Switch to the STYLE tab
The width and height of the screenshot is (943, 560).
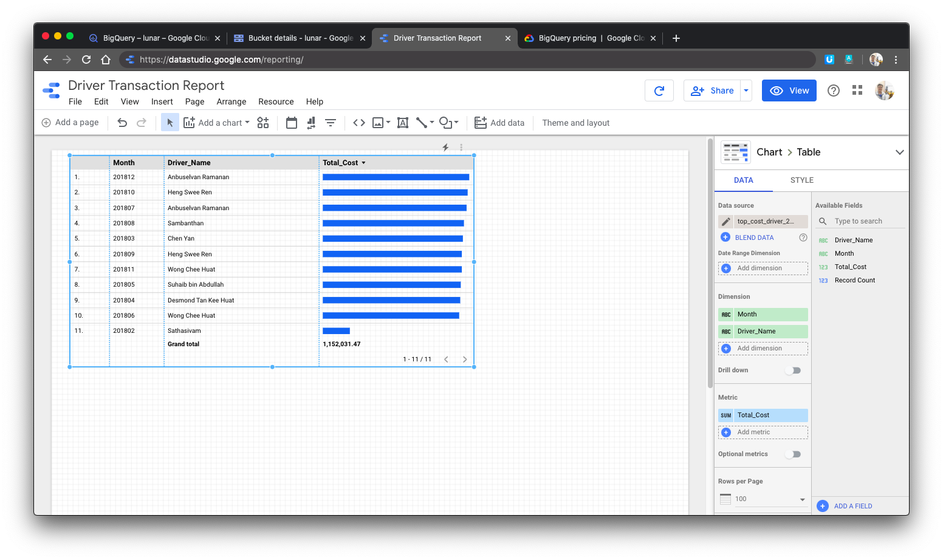point(801,180)
